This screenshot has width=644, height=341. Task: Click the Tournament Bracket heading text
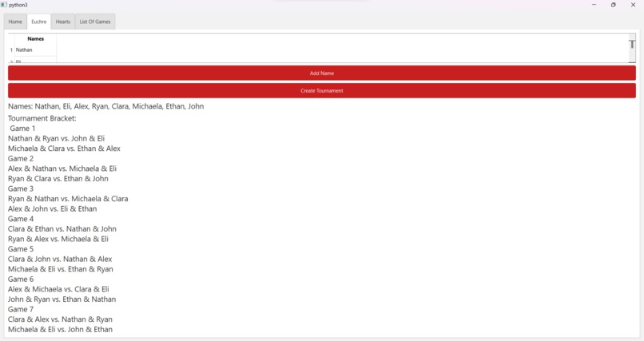point(42,118)
